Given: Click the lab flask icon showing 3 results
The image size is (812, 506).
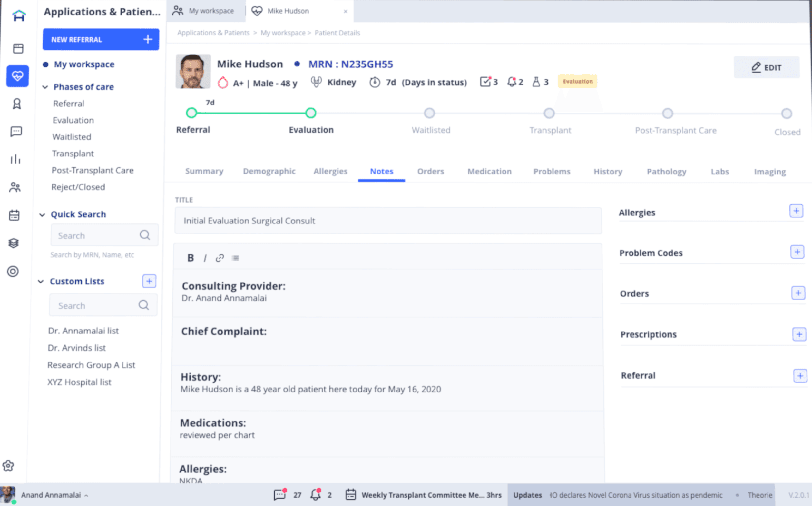Looking at the screenshot, I should click(x=536, y=82).
